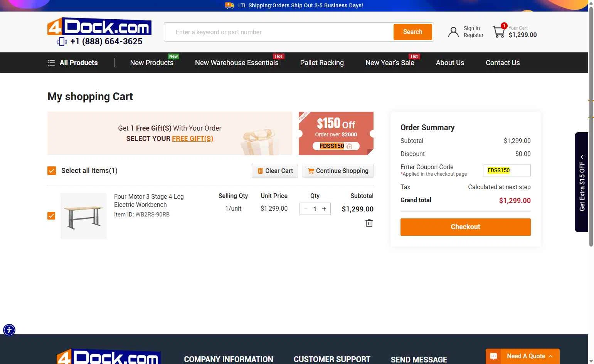The width and height of the screenshot is (594, 364).
Task: Click the Continue Shopping button
Action: pos(338,171)
